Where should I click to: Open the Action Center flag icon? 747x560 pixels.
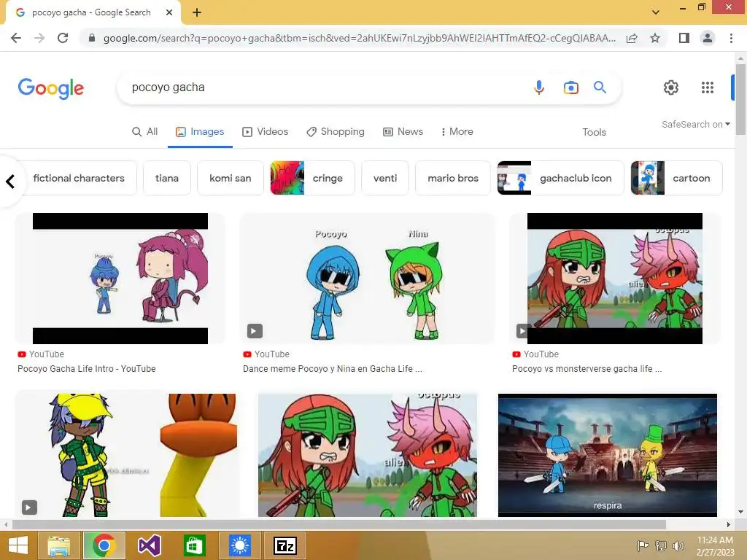643,545
